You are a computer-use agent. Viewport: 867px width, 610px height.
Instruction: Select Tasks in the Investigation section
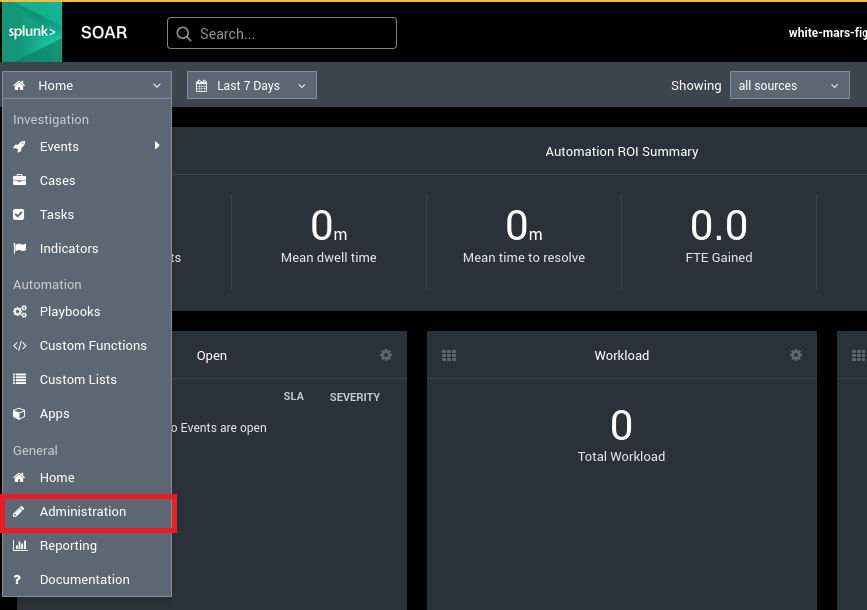tap(57, 214)
